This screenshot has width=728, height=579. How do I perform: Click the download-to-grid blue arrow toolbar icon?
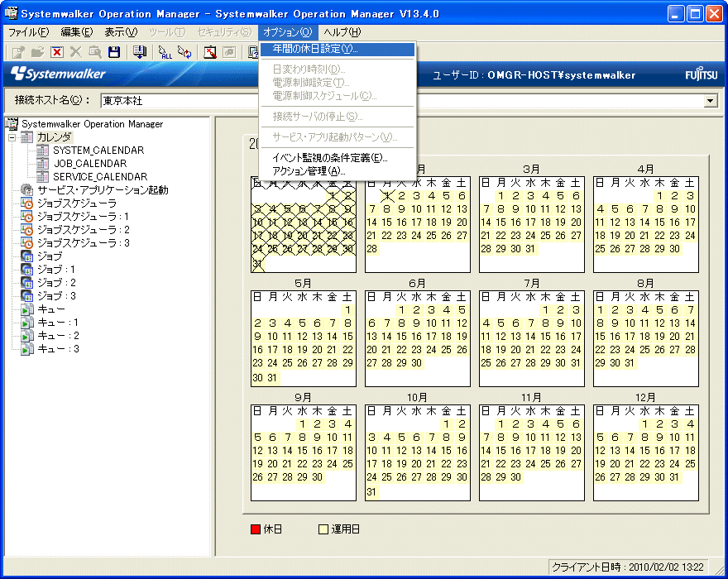tap(139, 52)
